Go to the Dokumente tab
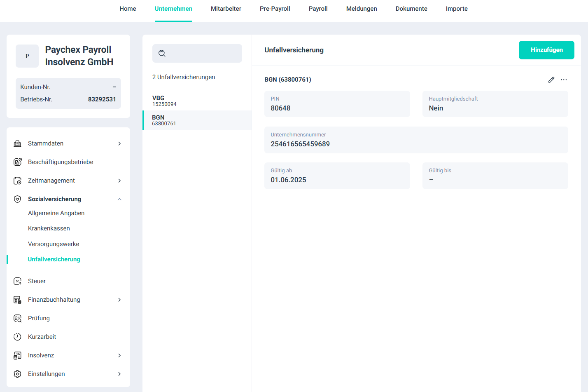The image size is (588, 392). tap(411, 9)
